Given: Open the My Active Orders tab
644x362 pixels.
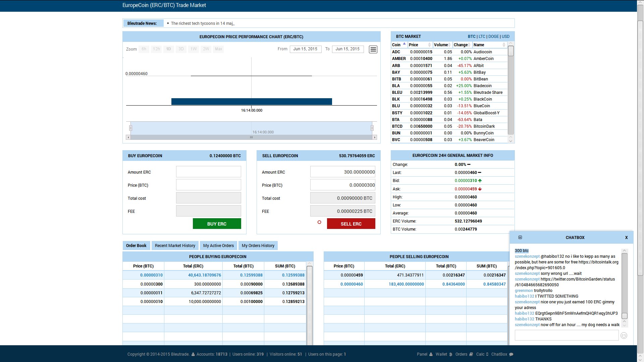Looking at the screenshot, I should (x=218, y=246).
